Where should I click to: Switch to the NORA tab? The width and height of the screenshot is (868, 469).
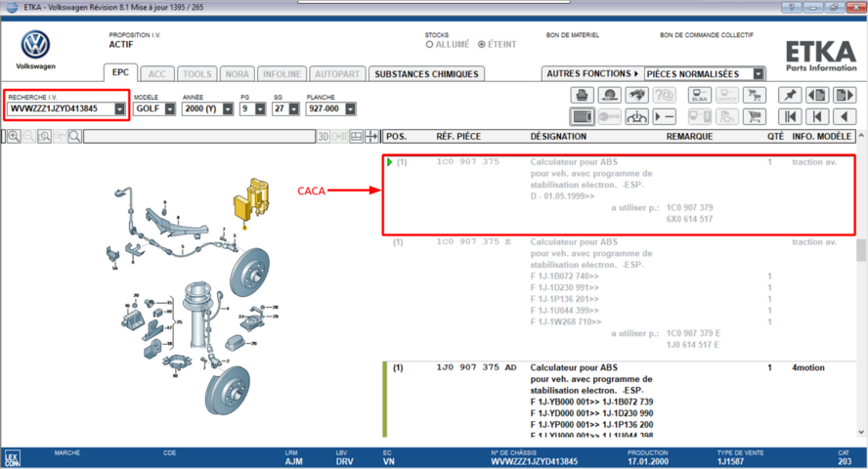click(237, 74)
